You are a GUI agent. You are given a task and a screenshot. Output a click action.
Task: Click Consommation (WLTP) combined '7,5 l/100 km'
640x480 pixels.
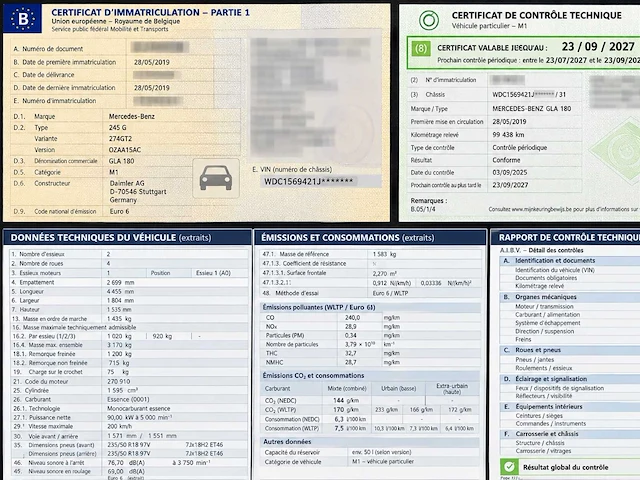click(x=350, y=428)
